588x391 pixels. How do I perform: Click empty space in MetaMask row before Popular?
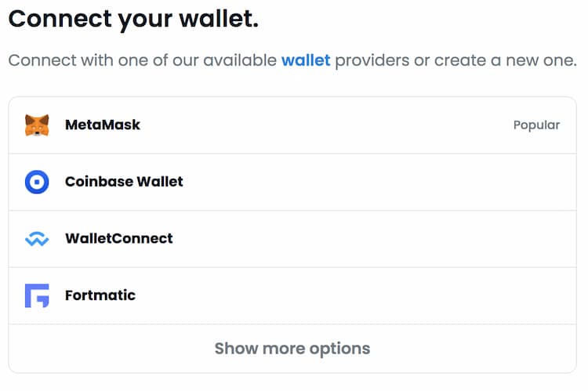tap(326, 125)
